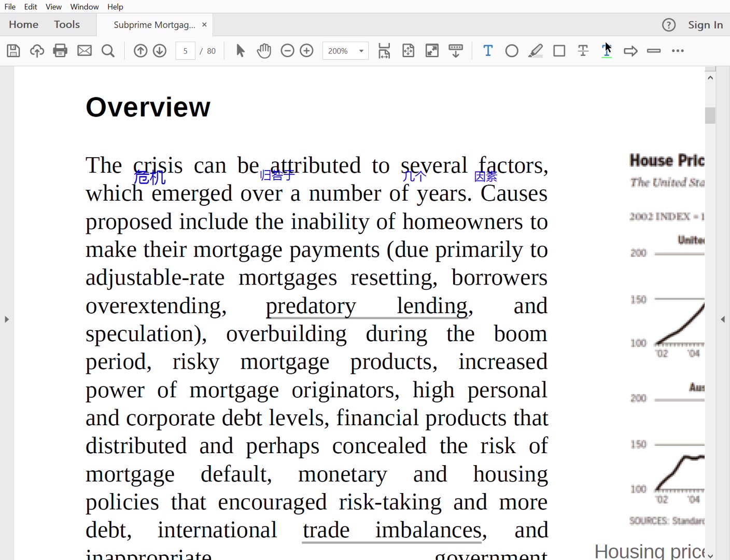Select the rectangle drawing tool
Viewport: 730px width, 560px height.
pos(559,51)
